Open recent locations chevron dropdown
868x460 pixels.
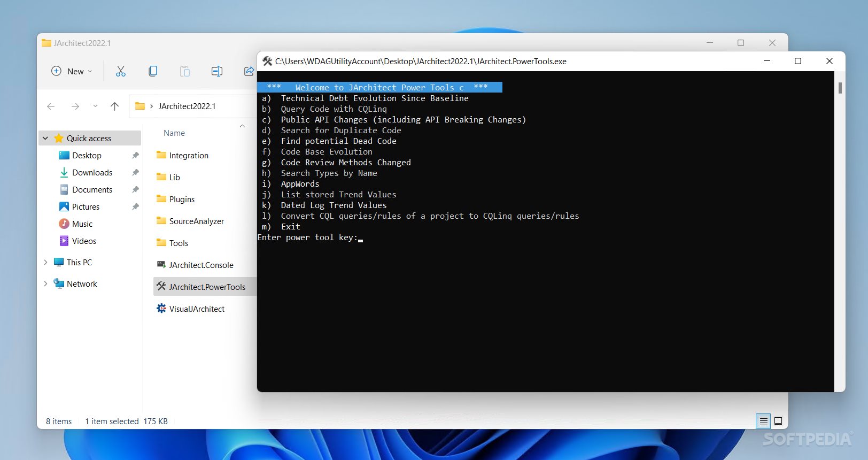pos(95,106)
